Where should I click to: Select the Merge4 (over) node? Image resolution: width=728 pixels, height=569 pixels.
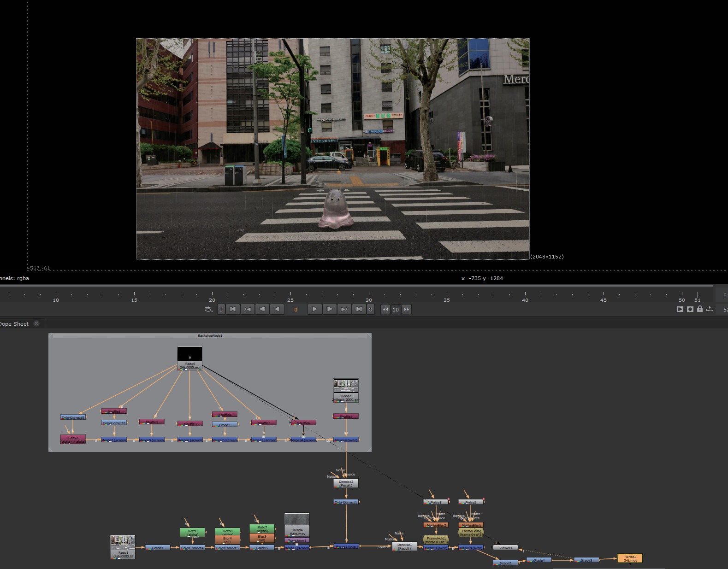click(x=346, y=440)
